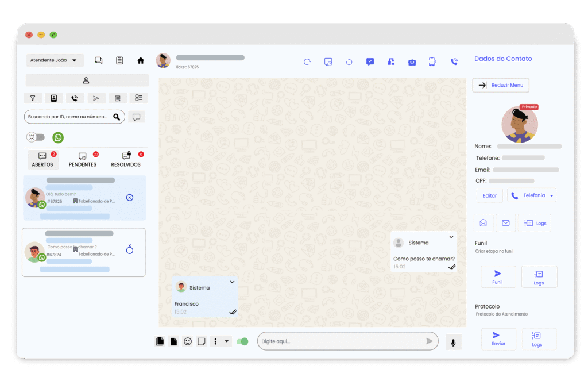Click the phone call icon in header
Image resolution: width=588 pixels, height=377 pixels.
click(x=454, y=62)
